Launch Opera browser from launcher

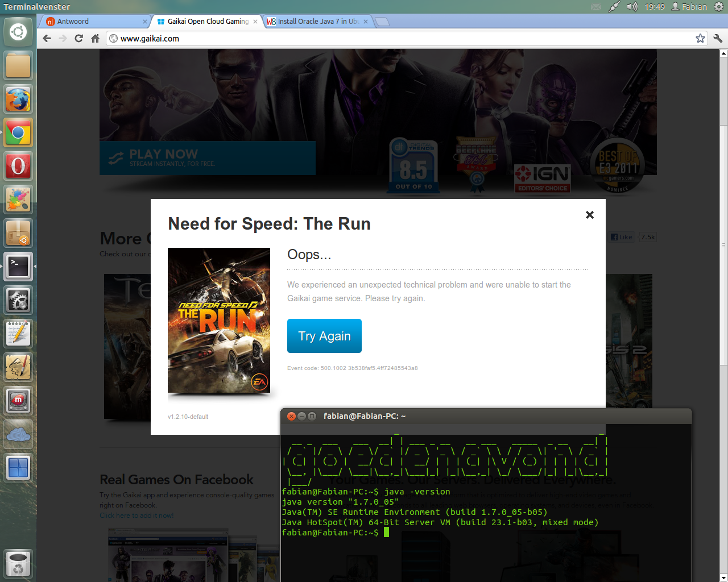(18, 167)
